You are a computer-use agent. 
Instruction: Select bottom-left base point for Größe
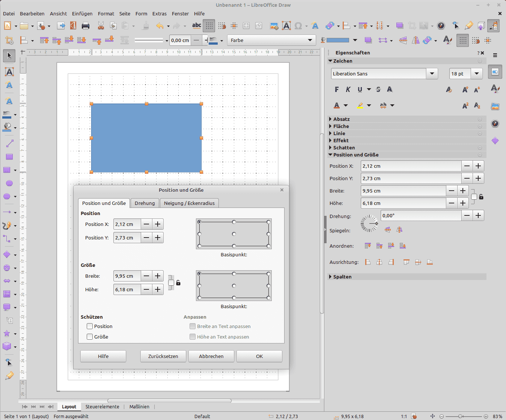pyautogui.click(x=199, y=298)
